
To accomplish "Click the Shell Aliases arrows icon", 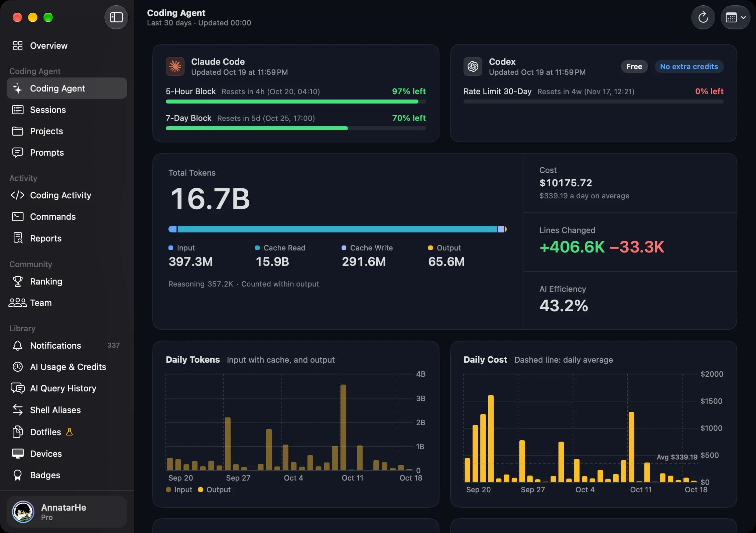I will (18, 410).
